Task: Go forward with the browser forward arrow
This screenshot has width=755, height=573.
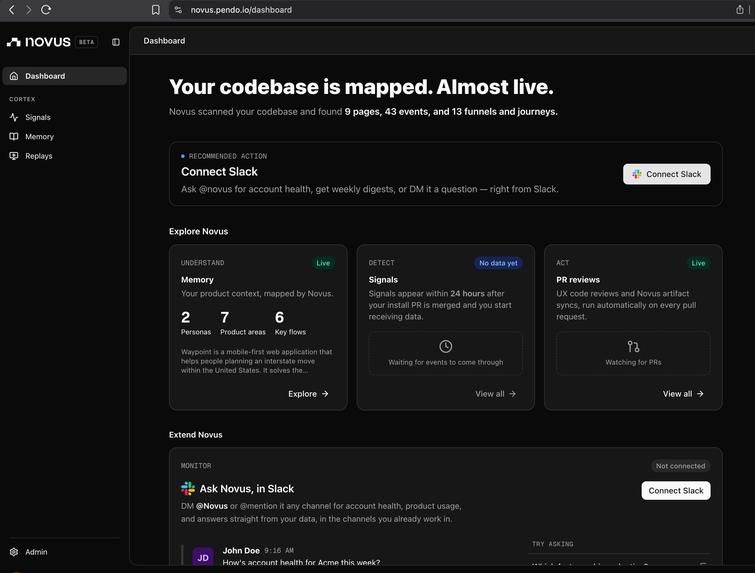Action: [28, 10]
